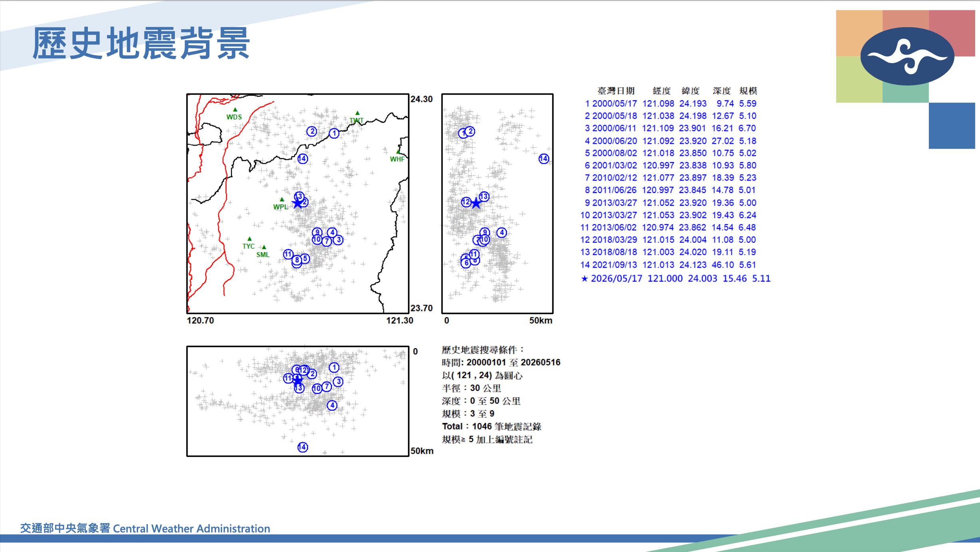
Task: Click event marker 7 on the main map
Action: pyautogui.click(x=327, y=241)
